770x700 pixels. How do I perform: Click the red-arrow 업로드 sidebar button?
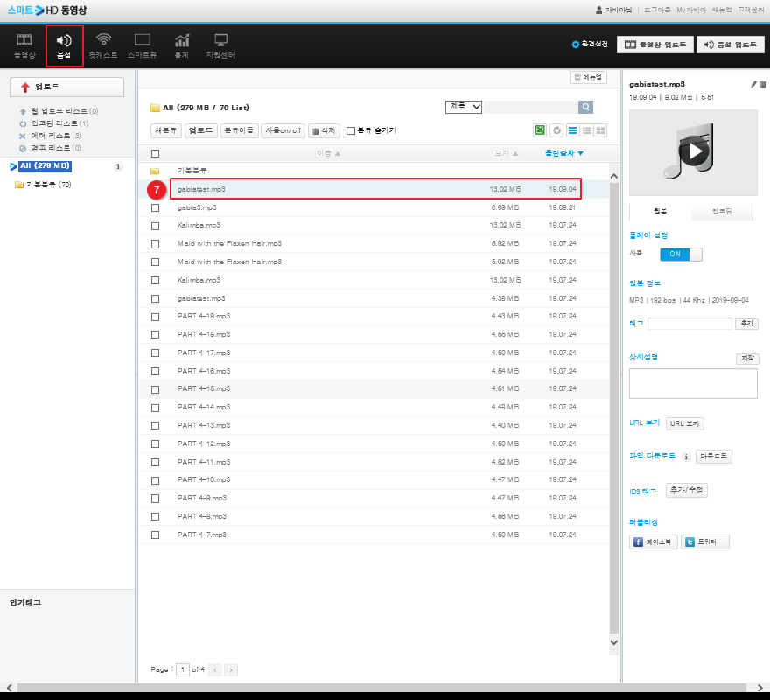click(x=66, y=87)
